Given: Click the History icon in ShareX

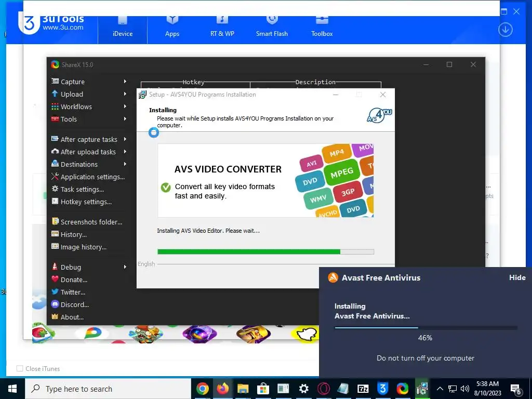Looking at the screenshot, I should 55,234.
